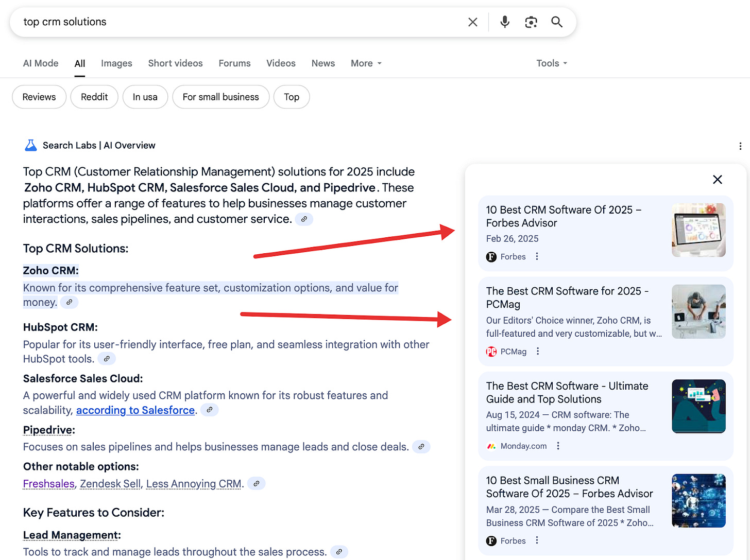Open source link icon after HubSpot tools text
The height and width of the screenshot is (560, 750).
pyautogui.click(x=107, y=359)
